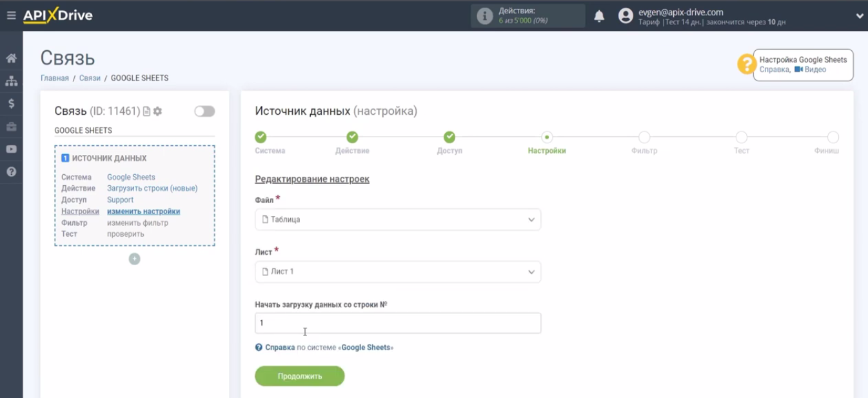Viewport: 868px width, 398px height.
Task: Open Справка help link below the form
Action: point(280,347)
